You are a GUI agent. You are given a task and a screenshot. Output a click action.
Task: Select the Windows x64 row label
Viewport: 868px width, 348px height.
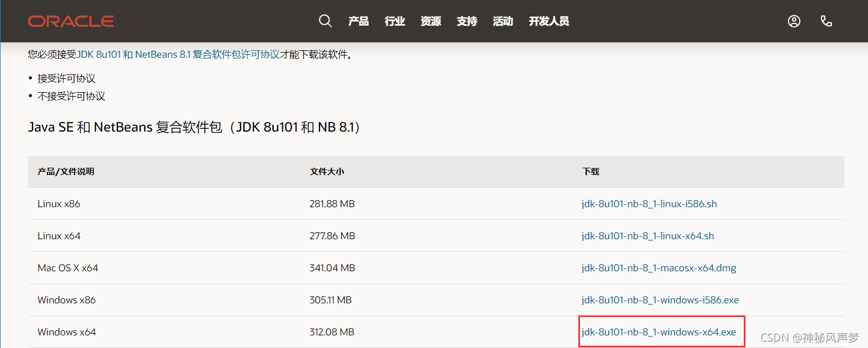67,332
